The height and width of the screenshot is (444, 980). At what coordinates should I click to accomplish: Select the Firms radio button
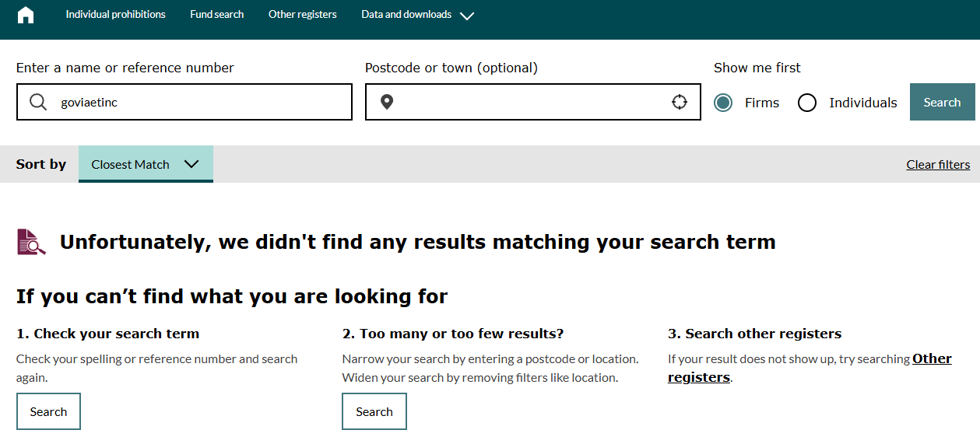pos(723,103)
